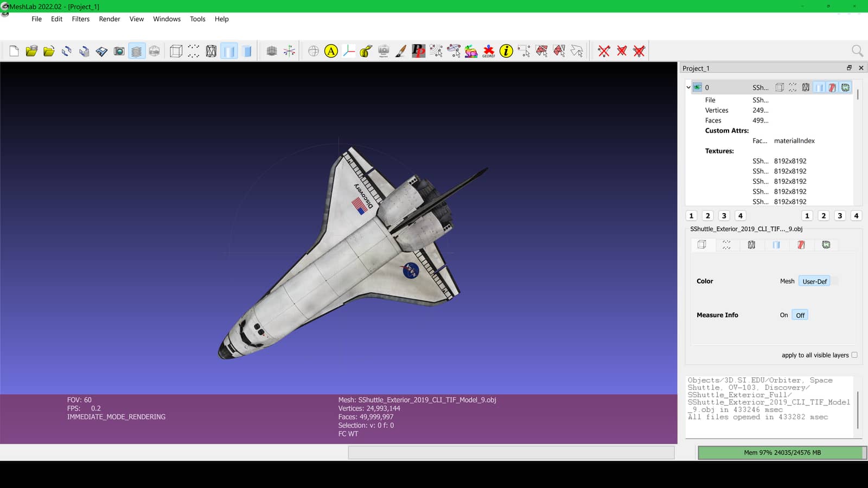
Task: Switch to the points render options tab
Action: pyautogui.click(x=726, y=245)
